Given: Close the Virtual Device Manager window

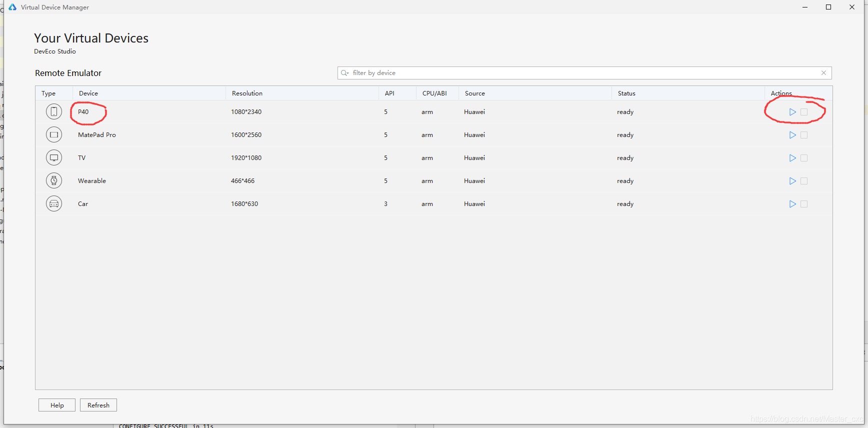Looking at the screenshot, I should (x=852, y=7).
